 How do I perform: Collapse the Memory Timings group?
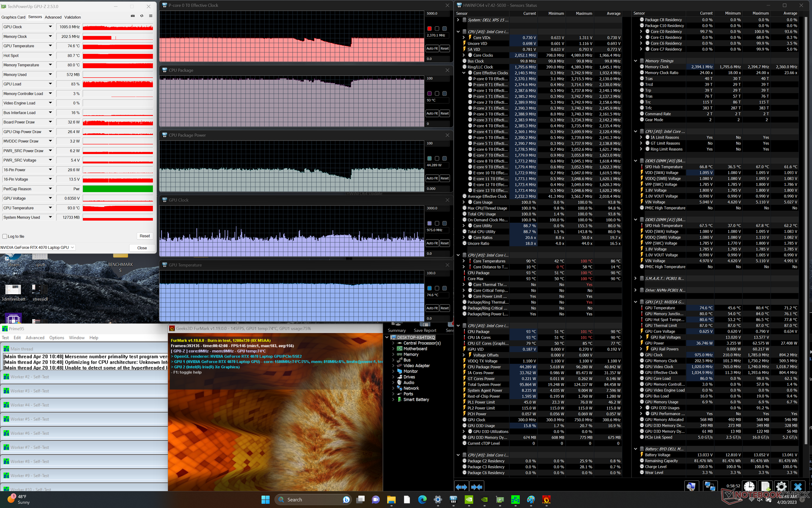(635, 61)
